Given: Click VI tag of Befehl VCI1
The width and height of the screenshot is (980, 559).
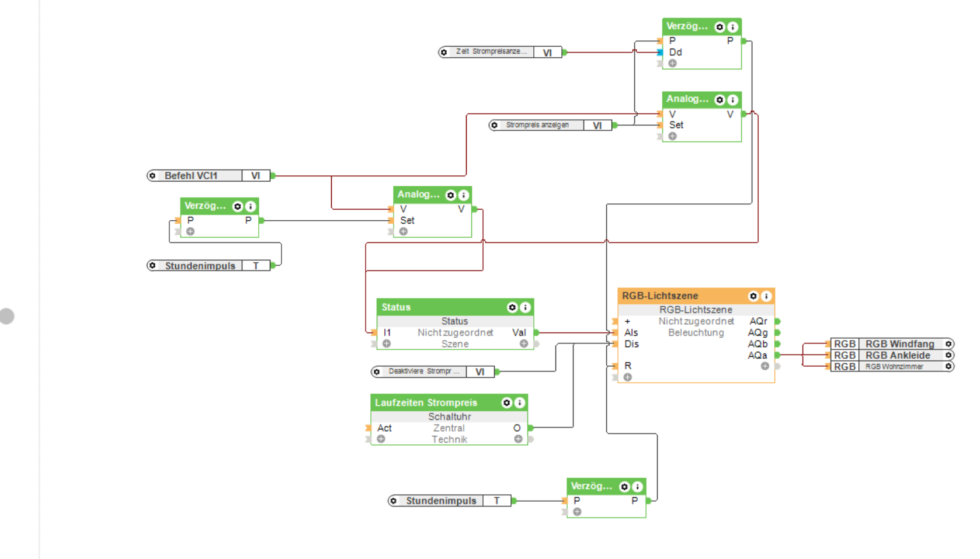Looking at the screenshot, I should (x=256, y=176).
